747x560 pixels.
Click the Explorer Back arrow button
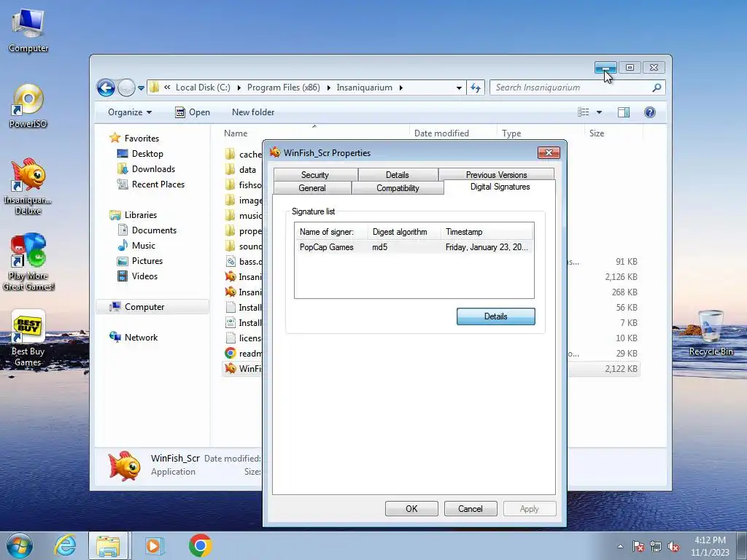[x=106, y=87]
